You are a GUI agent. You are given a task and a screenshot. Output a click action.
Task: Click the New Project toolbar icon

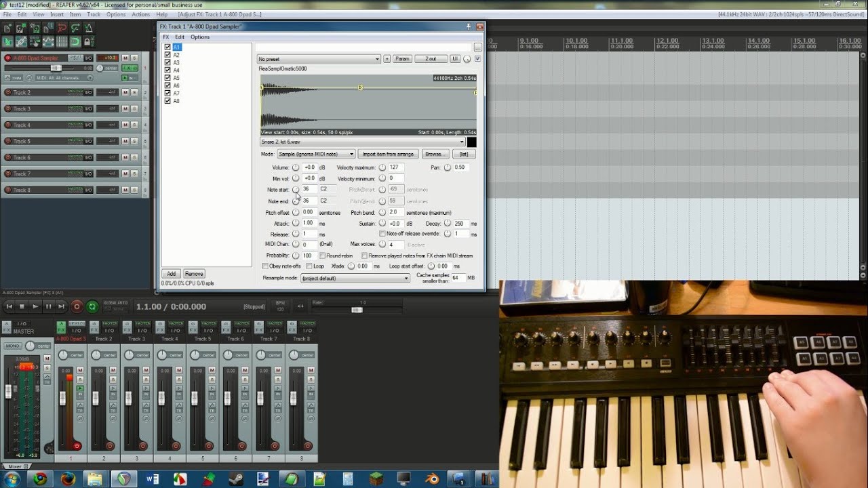pyautogui.click(x=8, y=28)
